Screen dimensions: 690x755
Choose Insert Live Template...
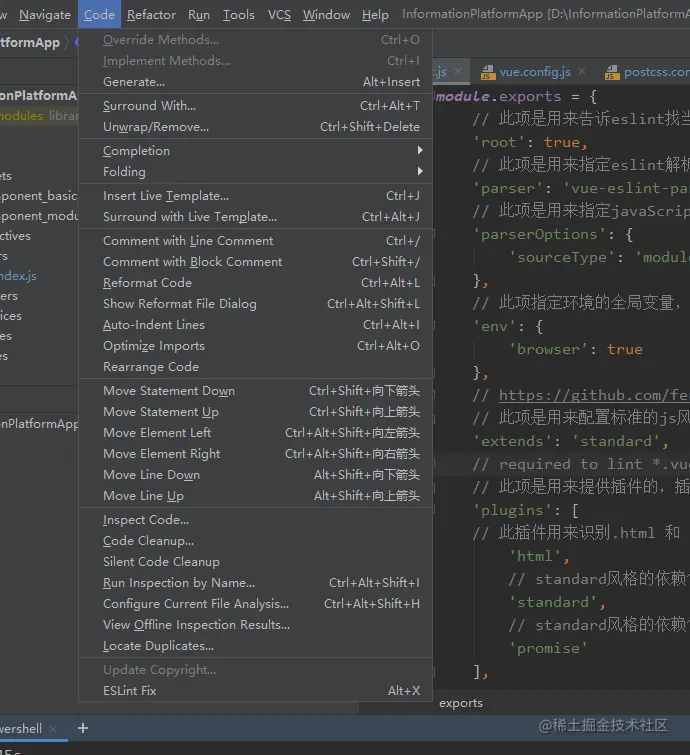point(255,195)
